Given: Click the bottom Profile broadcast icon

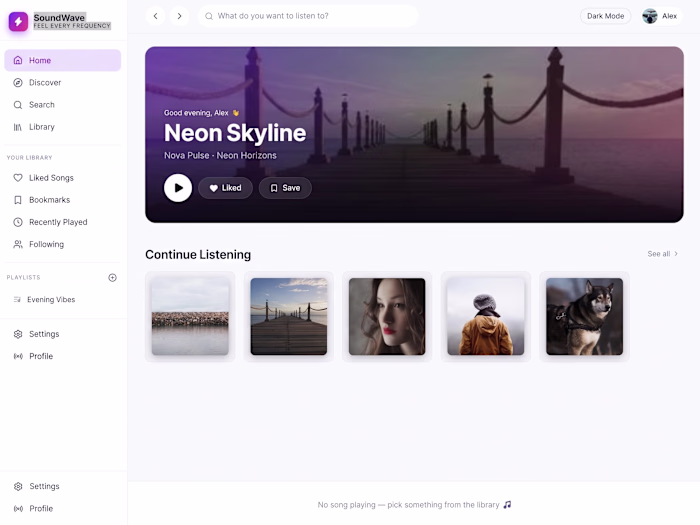Looking at the screenshot, I should (x=18, y=508).
